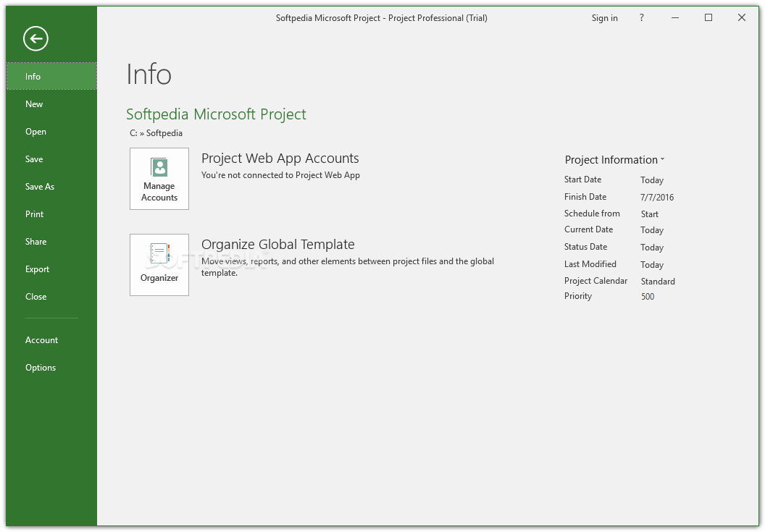
Task: Select Save As in the sidebar
Action: (x=51, y=186)
